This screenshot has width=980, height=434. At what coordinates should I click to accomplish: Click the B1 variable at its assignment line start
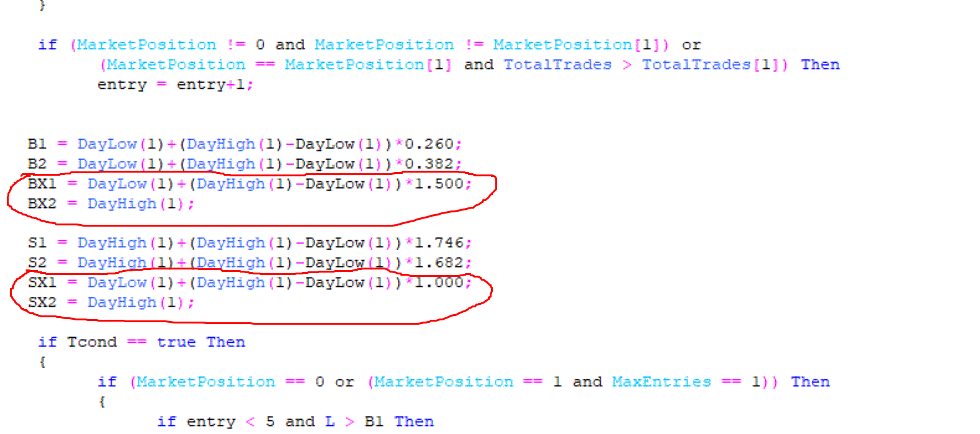[37, 144]
